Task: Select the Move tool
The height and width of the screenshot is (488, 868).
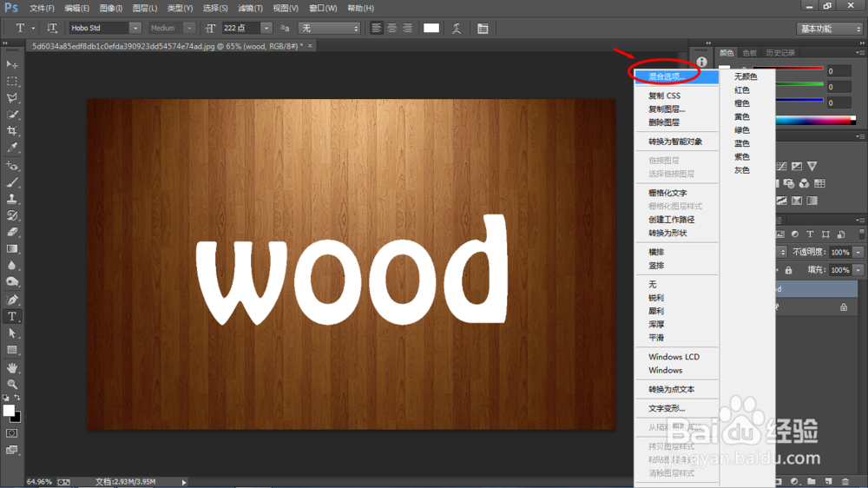Action: 12,64
